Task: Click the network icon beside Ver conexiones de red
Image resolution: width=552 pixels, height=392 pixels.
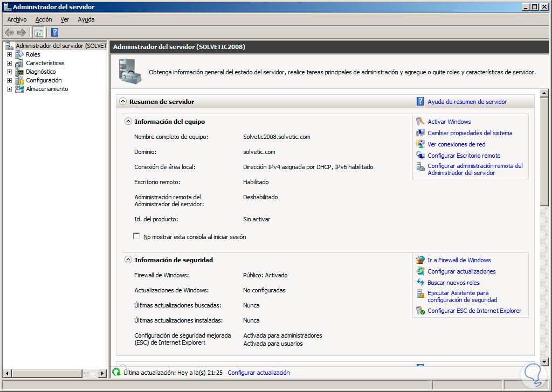Action: click(x=420, y=144)
